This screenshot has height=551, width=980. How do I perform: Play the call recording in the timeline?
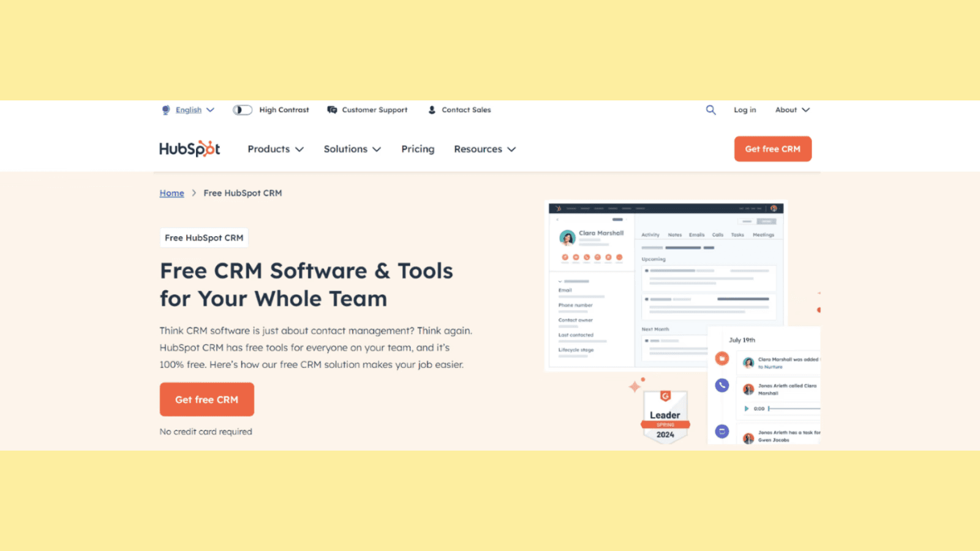[746, 408]
